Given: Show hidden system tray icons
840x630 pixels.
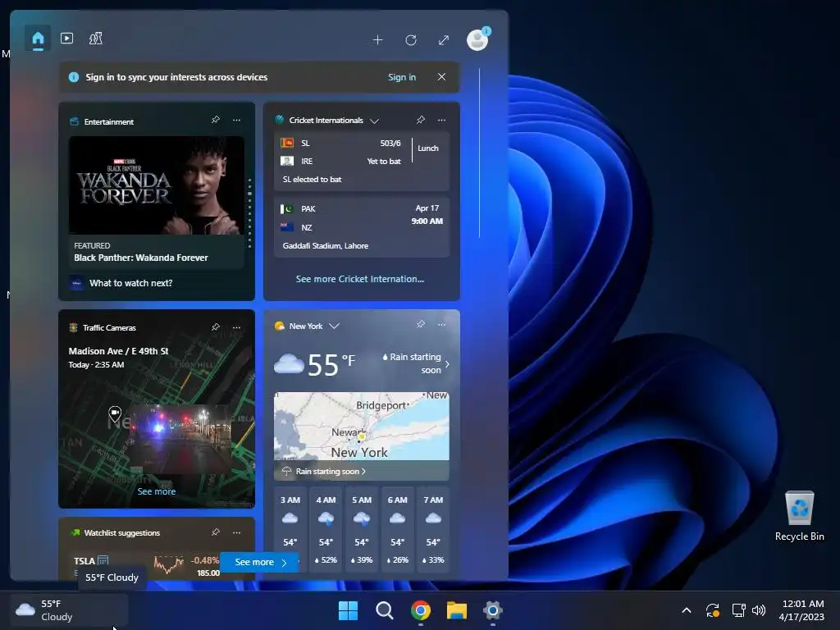Looking at the screenshot, I should tap(687, 610).
